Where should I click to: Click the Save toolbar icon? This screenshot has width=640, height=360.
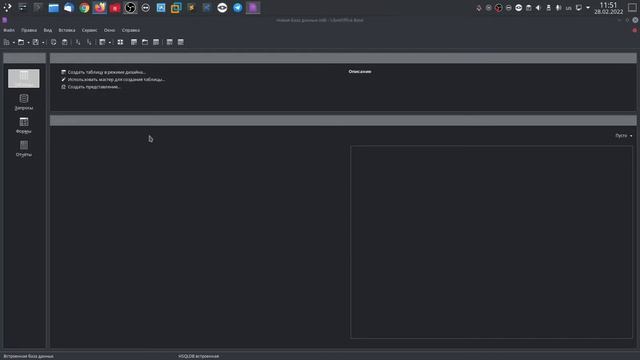[36, 42]
